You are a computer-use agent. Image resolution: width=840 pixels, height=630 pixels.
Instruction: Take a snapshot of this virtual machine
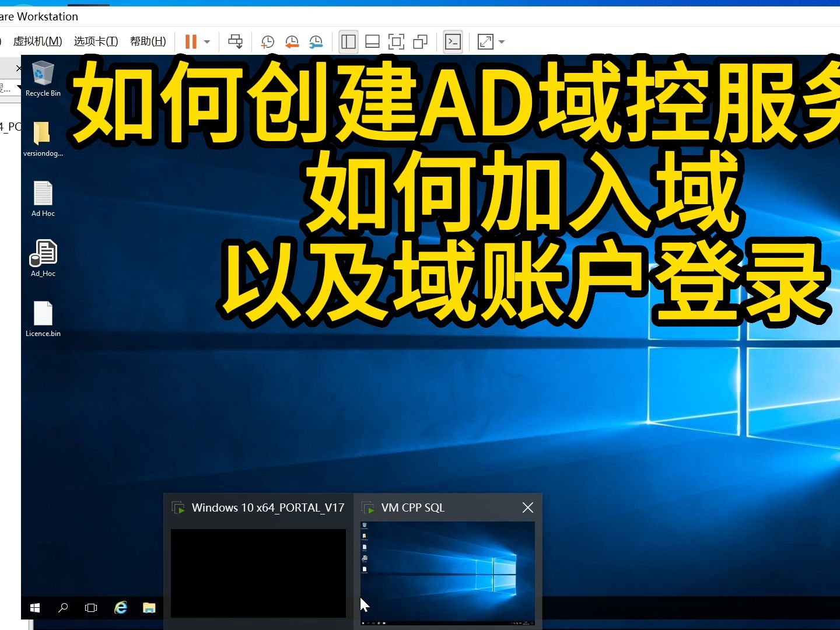pos(268,41)
